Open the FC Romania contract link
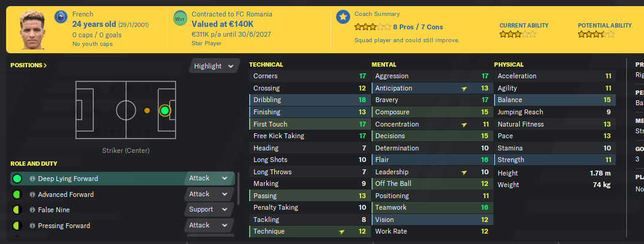Viewport: 644px width, 244px height. [x=231, y=14]
